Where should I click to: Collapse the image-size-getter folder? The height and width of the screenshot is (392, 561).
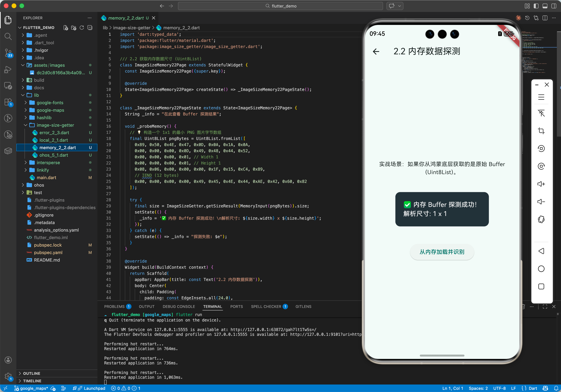pos(55,125)
